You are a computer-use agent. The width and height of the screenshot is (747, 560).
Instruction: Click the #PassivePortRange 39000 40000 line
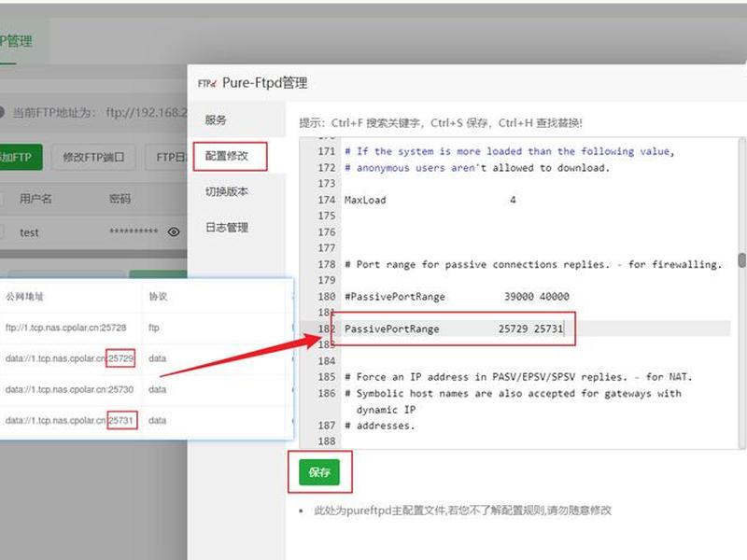tap(457, 297)
